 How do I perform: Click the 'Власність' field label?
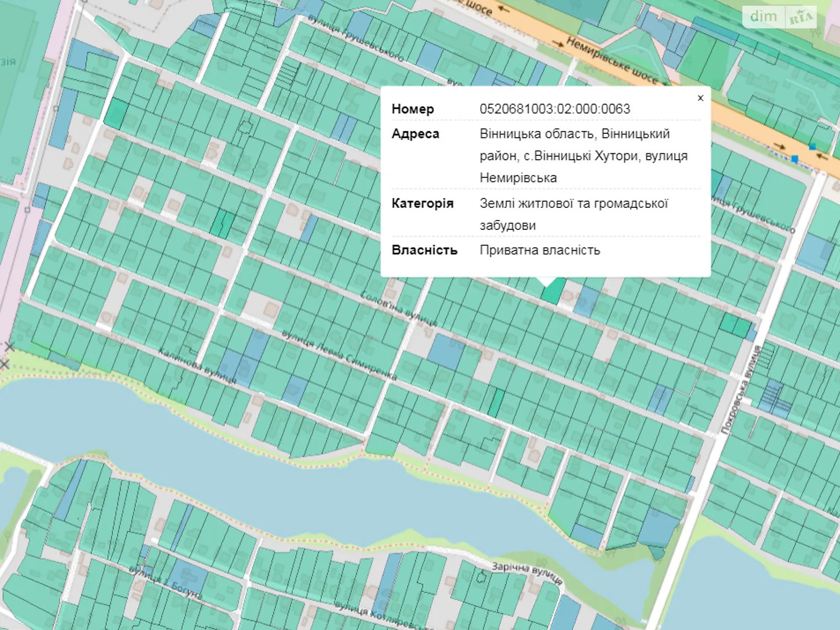[x=424, y=250]
